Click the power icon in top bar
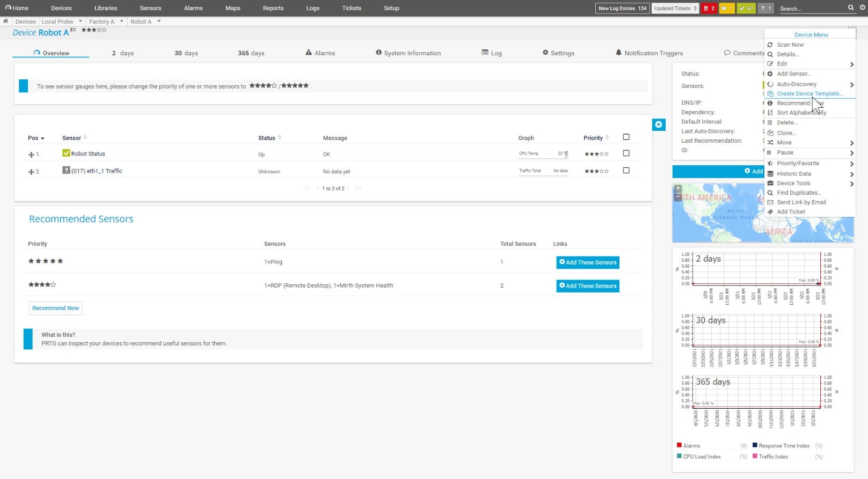868x479 pixels. (862, 8)
